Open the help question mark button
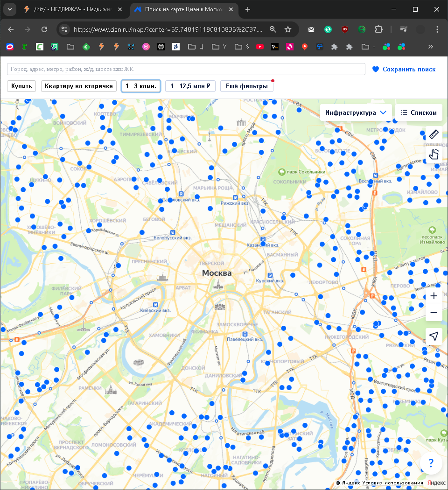 point(431,463)
